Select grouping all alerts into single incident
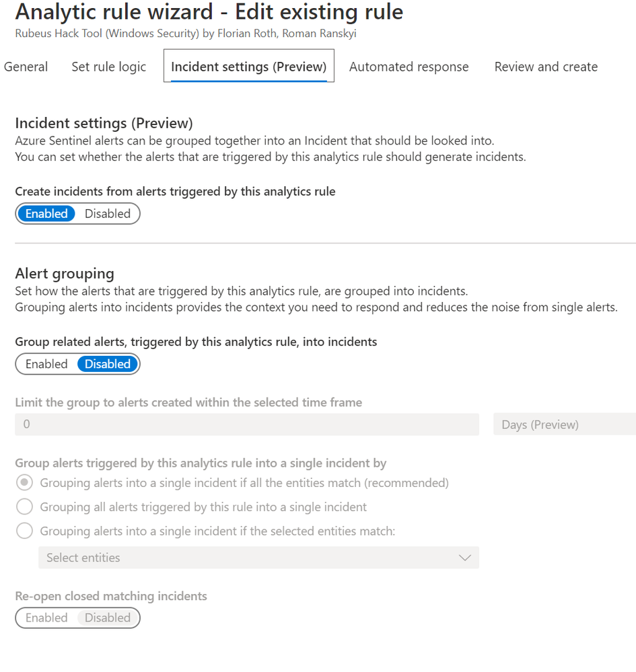Viewport: 636px width, 672px height. click(x=24, y=507)
